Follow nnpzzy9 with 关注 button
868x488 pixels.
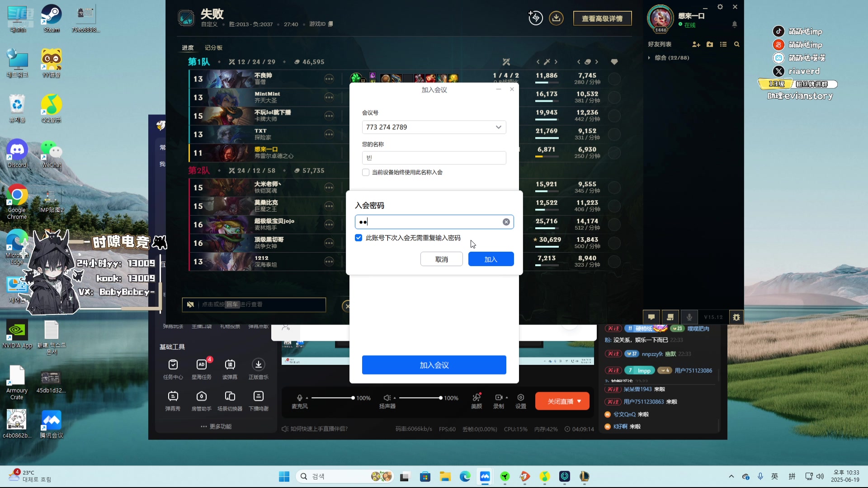pyautogui.click(x=613, y=354)
